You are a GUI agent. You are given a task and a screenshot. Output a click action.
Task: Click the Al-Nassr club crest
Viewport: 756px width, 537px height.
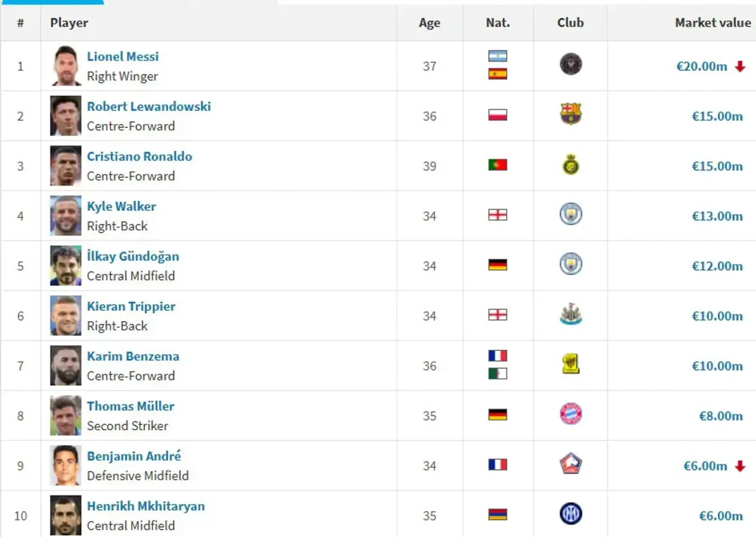pyautogui.click(x=571, y=165)
